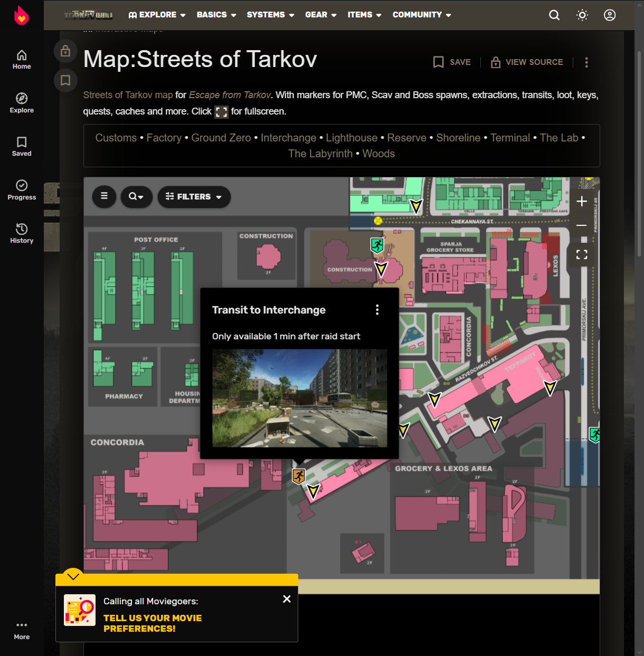Zoom in on the map

pyautogui.click(x=582, y=202)
